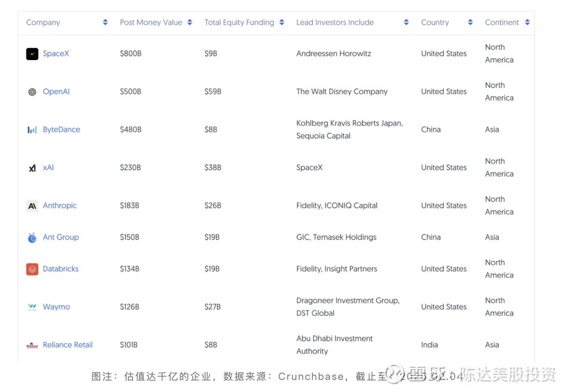Click the Reliance Retail logo icon
Image resolution: width=573 pixels, height=392 pixels.
[32, 346]
